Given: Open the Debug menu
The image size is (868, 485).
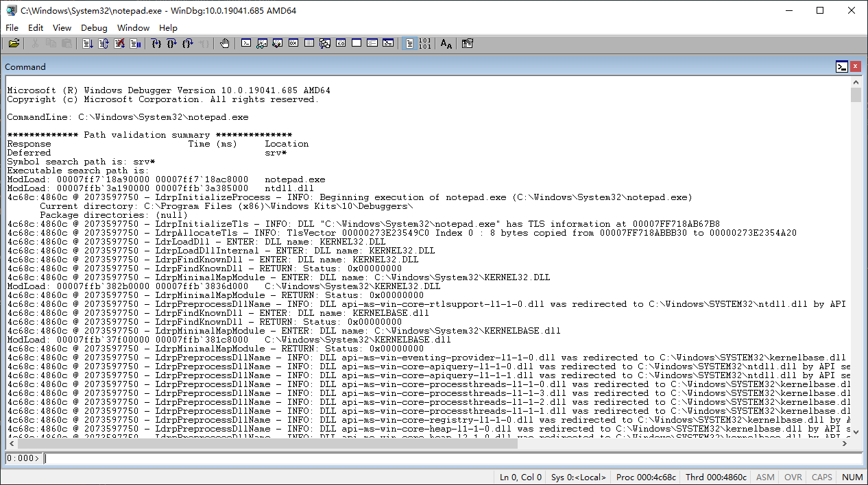Looking at the screenshot, I should click(94, 27).
